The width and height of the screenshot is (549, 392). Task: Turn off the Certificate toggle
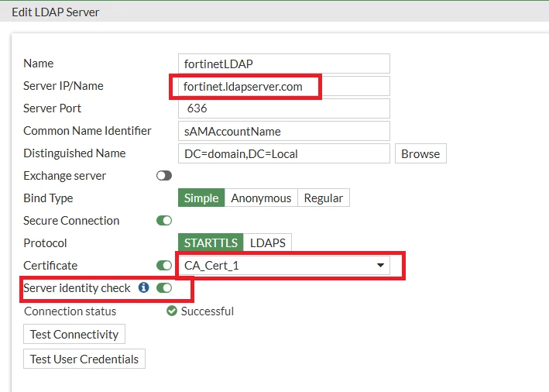coord(164,265)
